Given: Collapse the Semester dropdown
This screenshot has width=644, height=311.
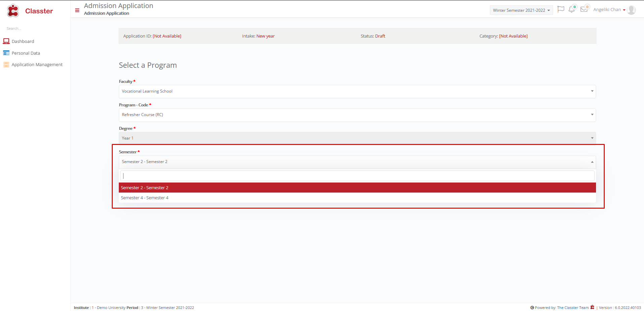Looking at the screenshot, I should [x=357, y=162].
